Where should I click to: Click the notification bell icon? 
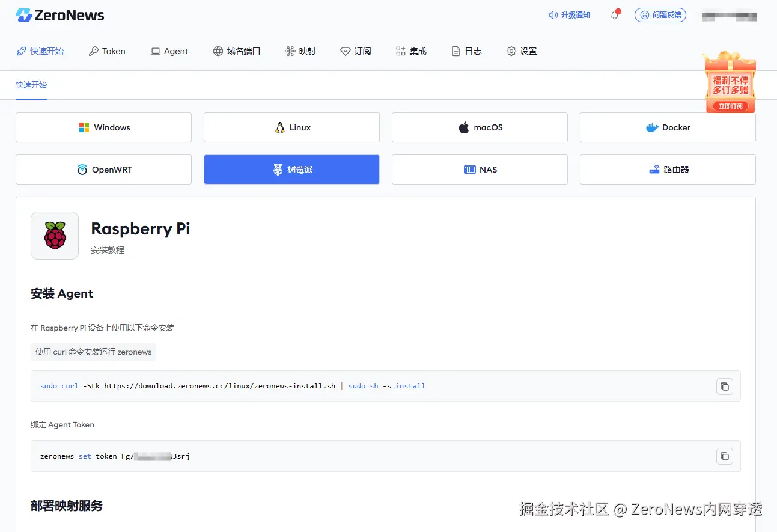click(615, 15)
